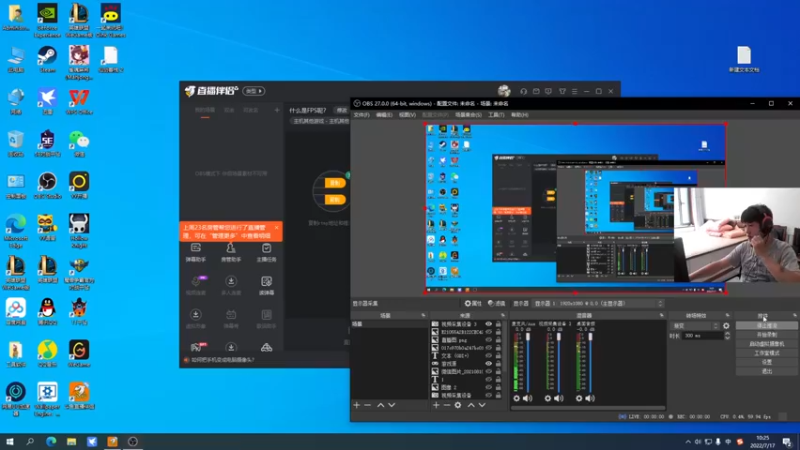The height and width of the screenshot is (450, 800).
Task: Open third mixer channel settings gear
Action: [x=579, y=398]
